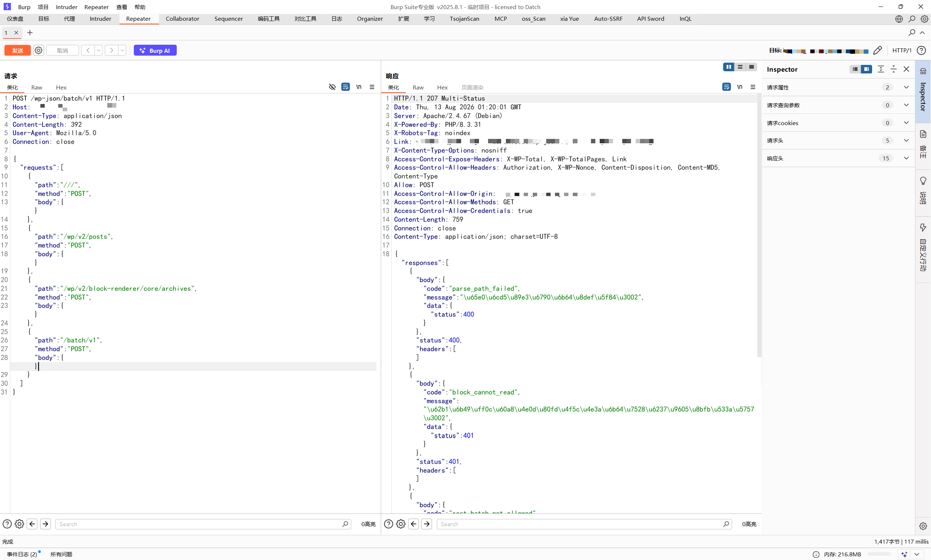Open the history forward dropdown arrow
931x560 pixels.
122,50
